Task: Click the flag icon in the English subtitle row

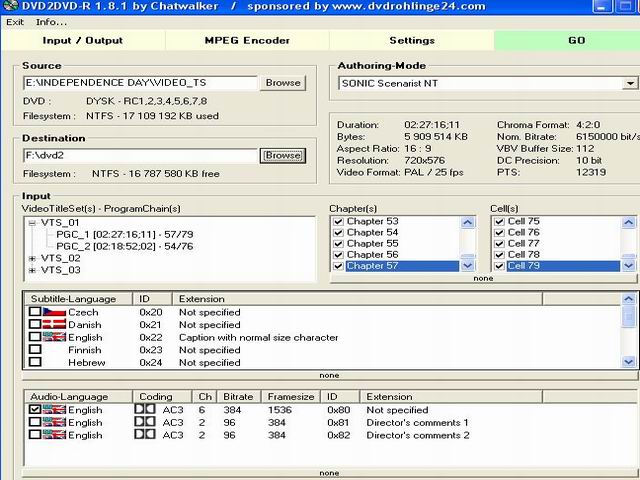Action: click(54, 337)
